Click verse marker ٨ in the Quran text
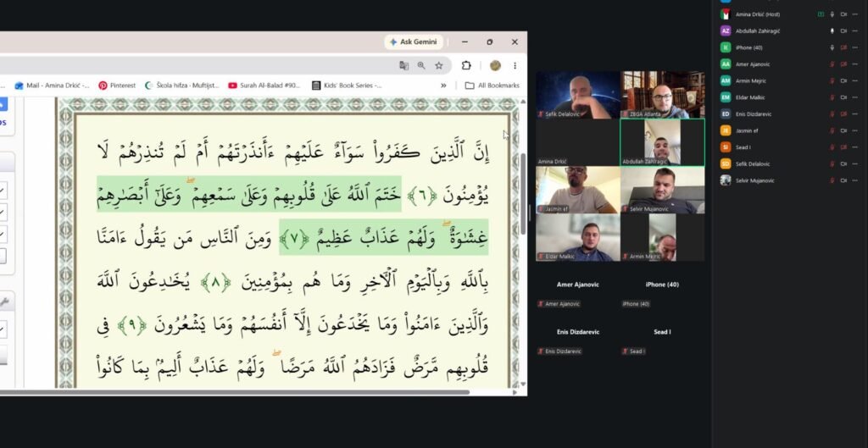 pos(215,283)
